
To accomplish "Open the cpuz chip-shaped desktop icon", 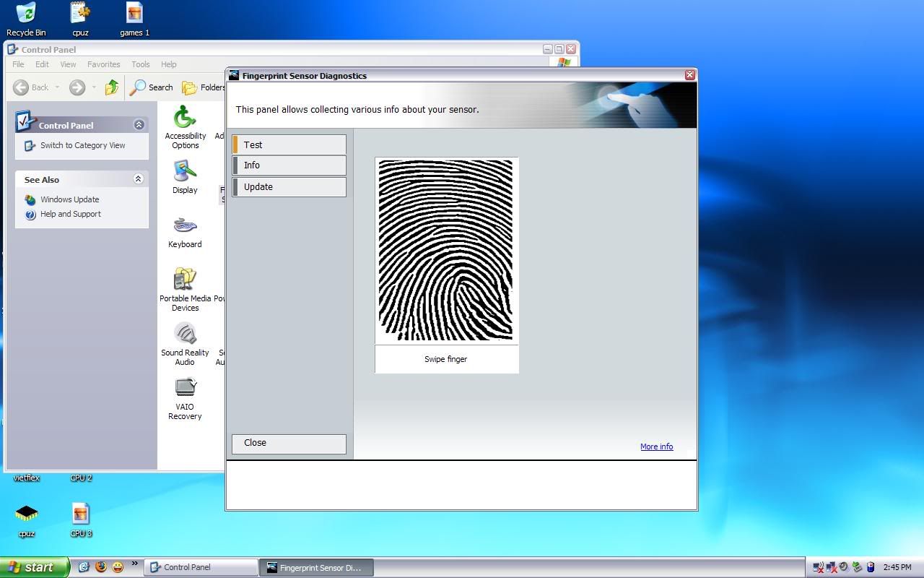I will point(27,521).
